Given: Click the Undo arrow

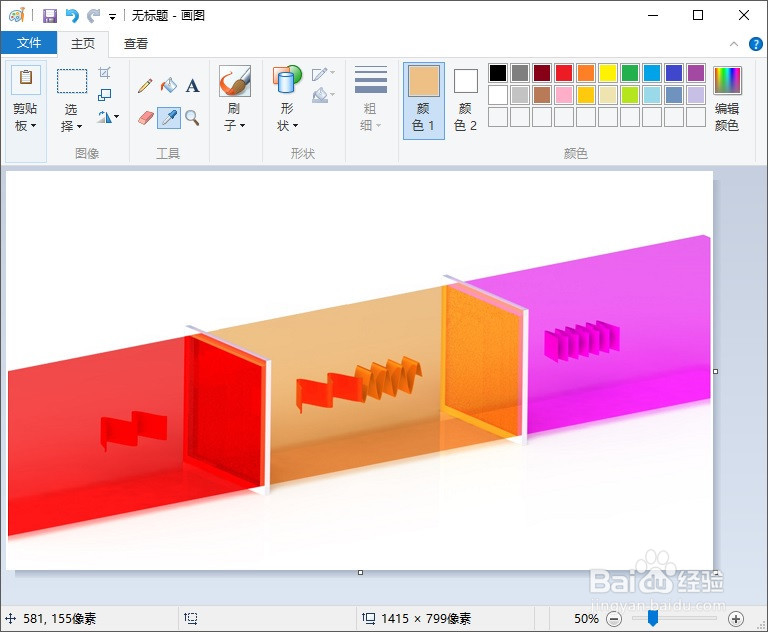Looking at the screenshot, I should [x=72, y=16].
